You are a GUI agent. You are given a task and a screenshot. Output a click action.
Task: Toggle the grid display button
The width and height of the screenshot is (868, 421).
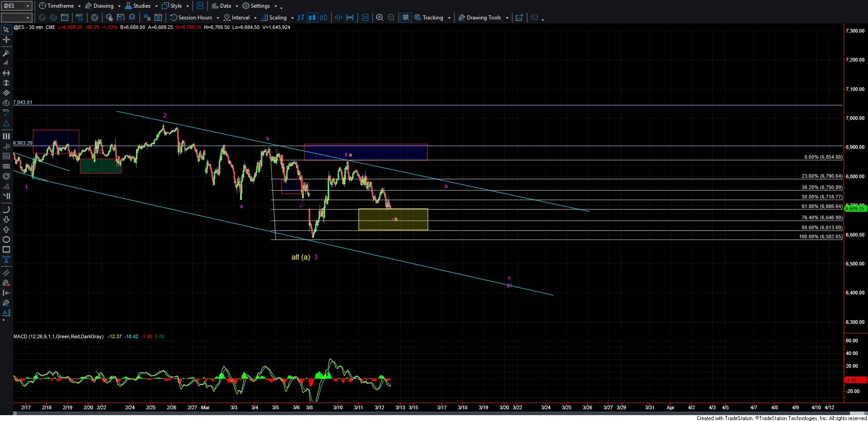point(406,18)
